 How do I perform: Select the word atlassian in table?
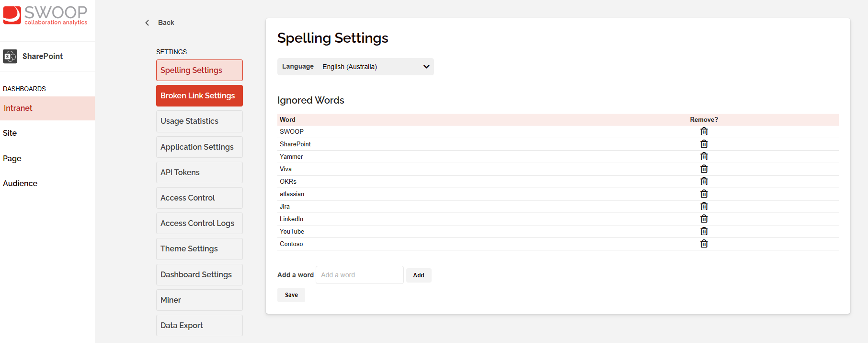coord(292,194)
